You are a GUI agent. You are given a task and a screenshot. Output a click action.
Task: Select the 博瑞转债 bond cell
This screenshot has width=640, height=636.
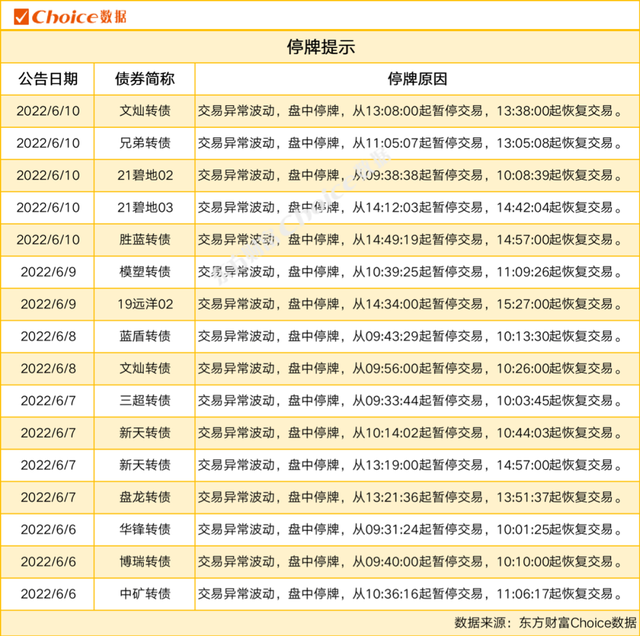click(x=145, y=561)
